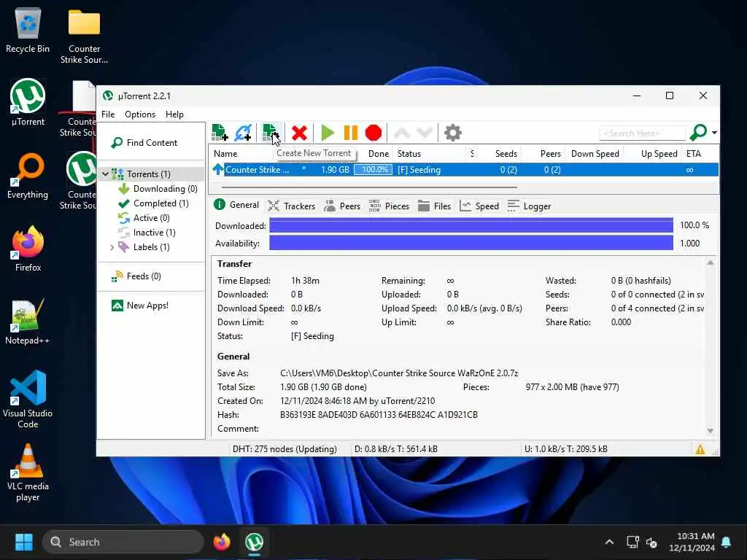Click the download rate status entry
747x560 pixels.
pos(396,449)
